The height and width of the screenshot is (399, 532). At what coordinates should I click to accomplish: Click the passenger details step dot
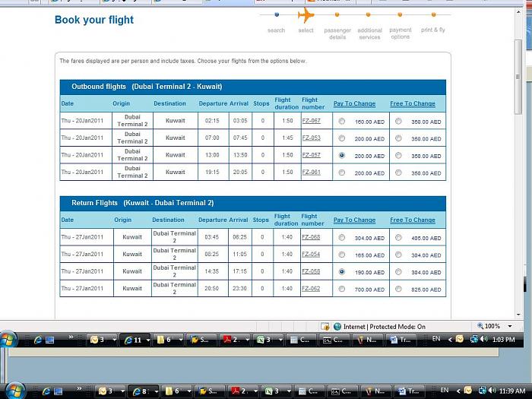pyautogui.click(x=337, y=14)
